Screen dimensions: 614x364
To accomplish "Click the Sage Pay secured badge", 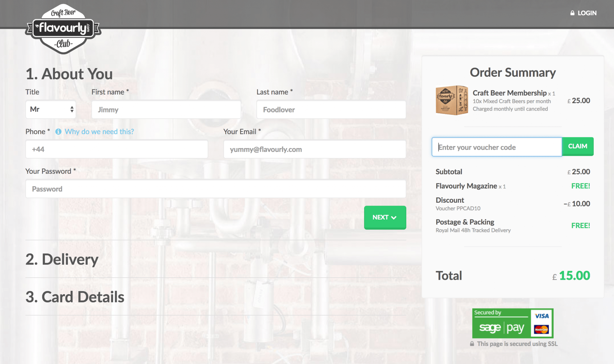I will tap(501, 323).
